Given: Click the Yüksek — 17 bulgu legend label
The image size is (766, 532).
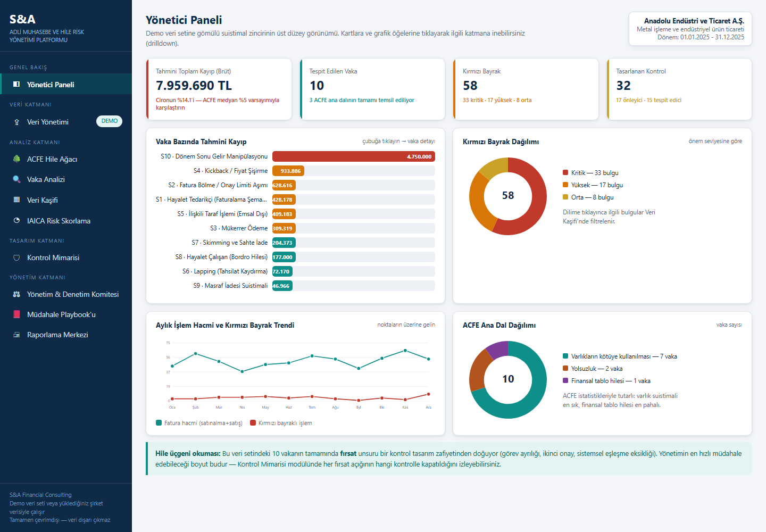Looking at the screenshot, I should tap(597, 185).
